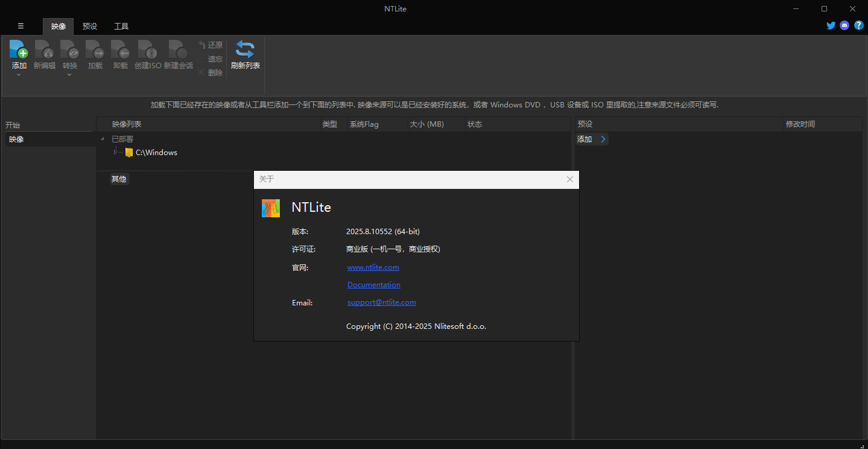Open the Discord community icon
This screenshot has height=449, width=868.
point(844,25)
